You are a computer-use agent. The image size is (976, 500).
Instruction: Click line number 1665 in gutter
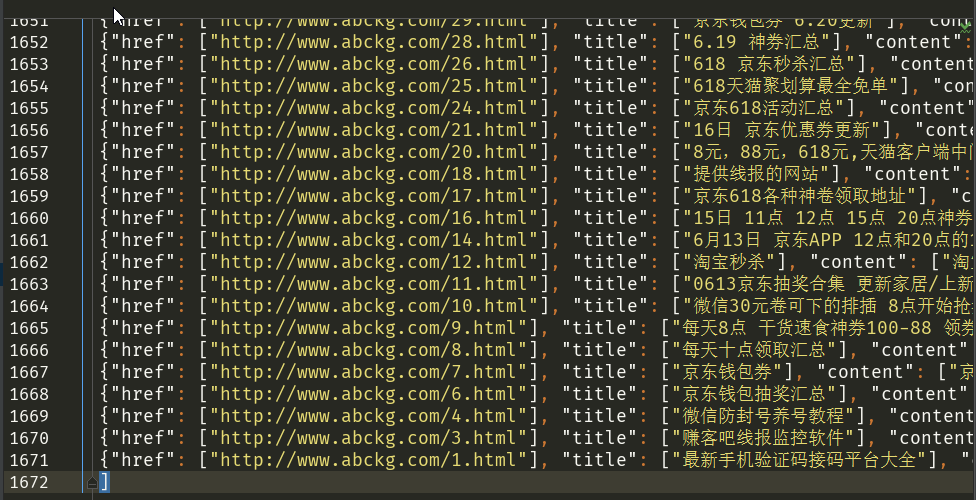click(x=29, y=328)
